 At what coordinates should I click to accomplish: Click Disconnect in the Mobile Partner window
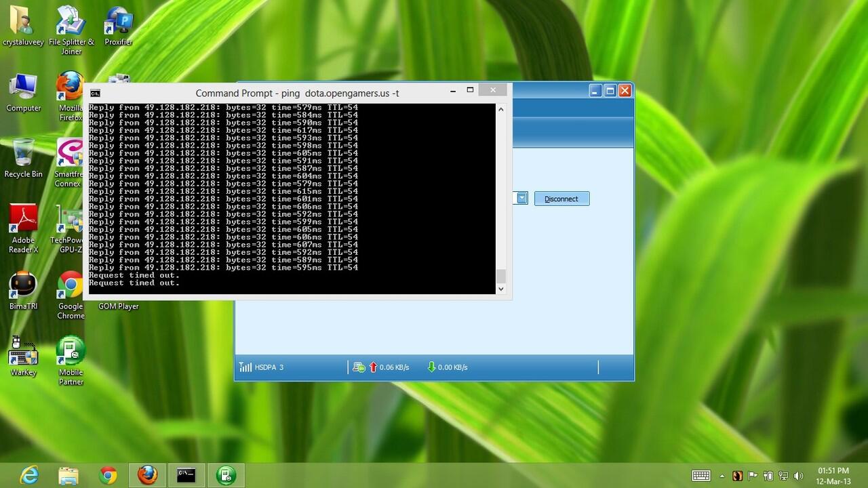pyautogui.click(x=561, y=199)
